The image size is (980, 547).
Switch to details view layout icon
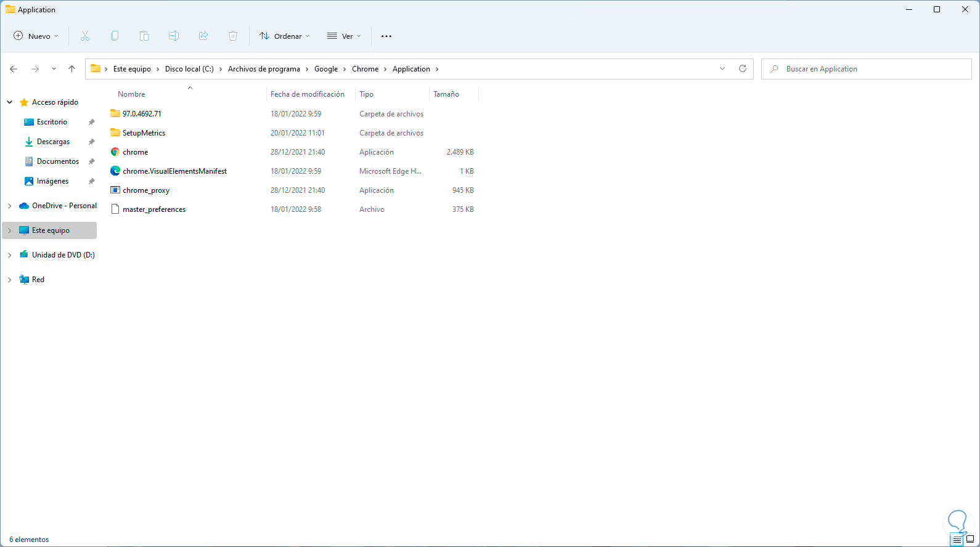click(957, 540)
